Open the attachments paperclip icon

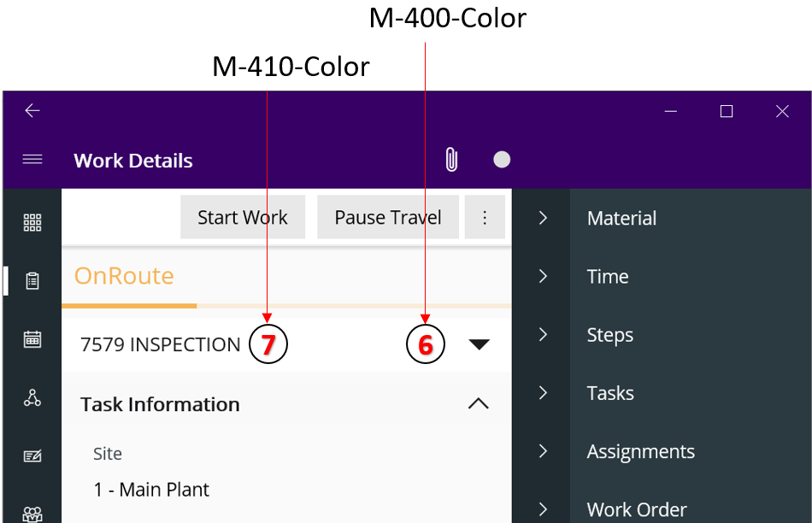point(450,160)
